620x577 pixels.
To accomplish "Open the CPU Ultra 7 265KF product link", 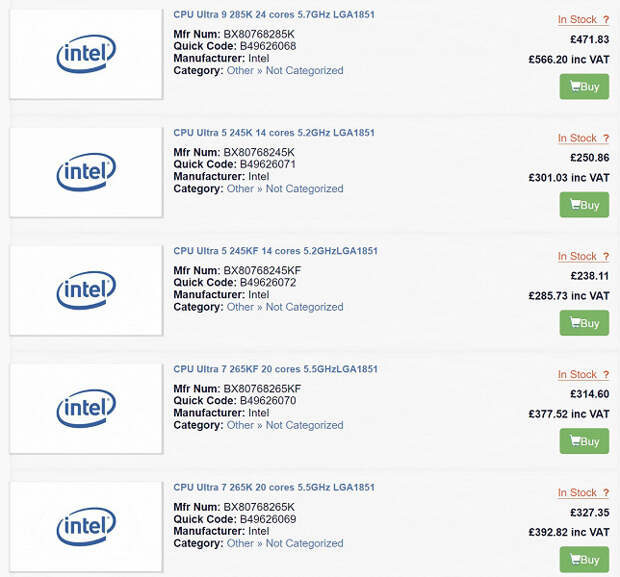I will (x=275, y=369).
